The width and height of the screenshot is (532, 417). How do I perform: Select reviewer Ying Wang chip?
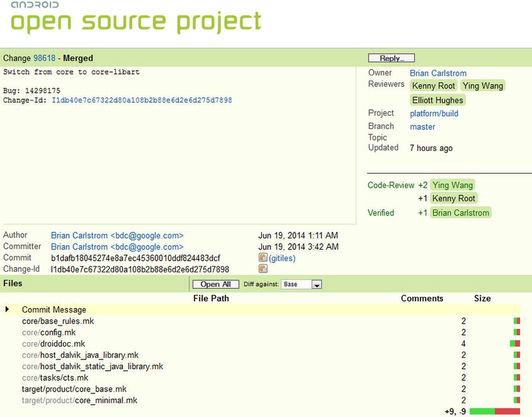click(483, 86)
